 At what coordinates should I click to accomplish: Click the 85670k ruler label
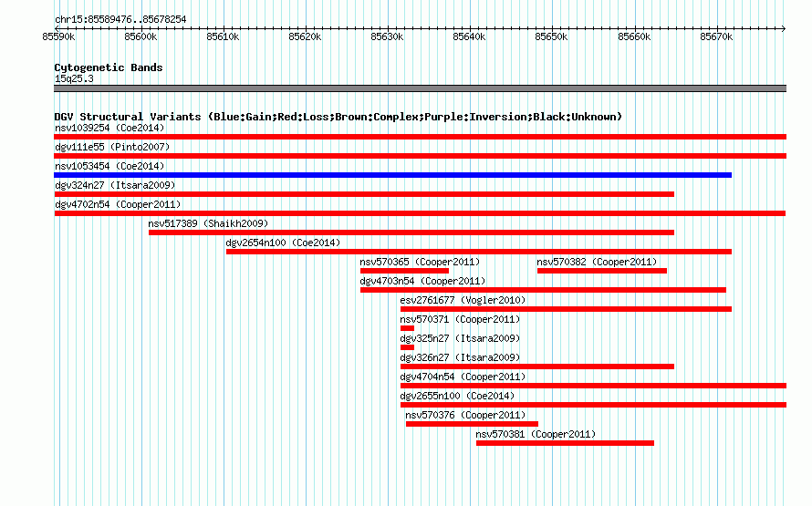pos(716,36)
